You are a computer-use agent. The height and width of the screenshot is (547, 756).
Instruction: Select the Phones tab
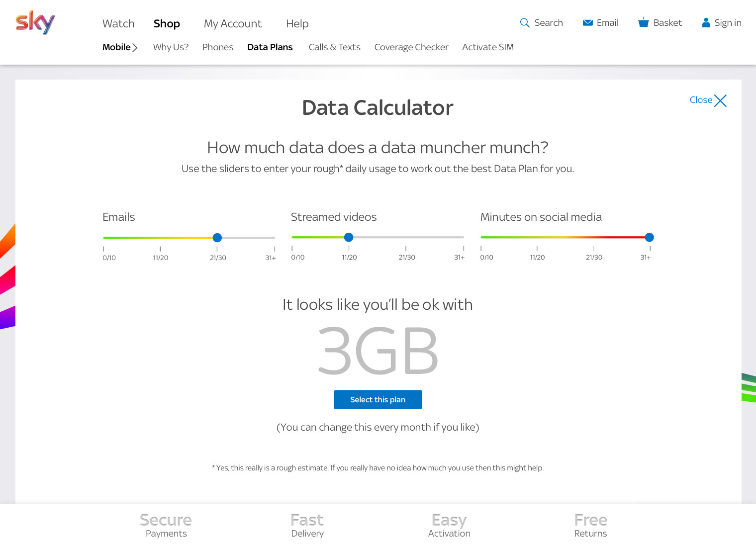point(218,47)
